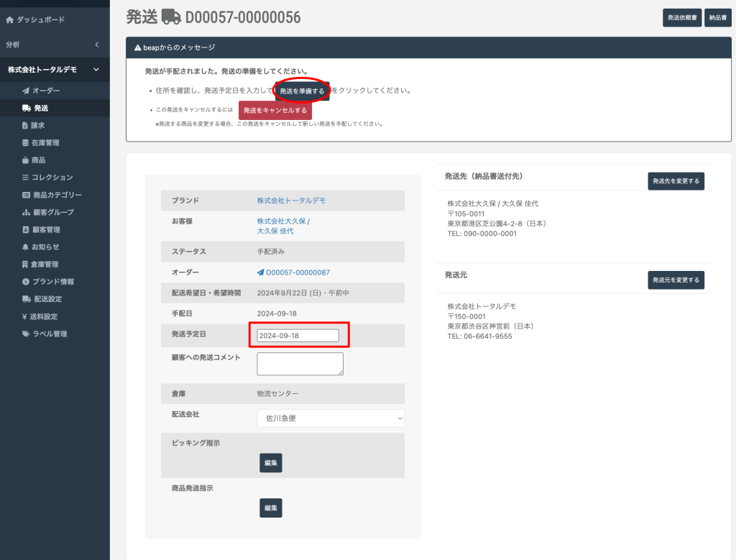Go to the コレクション menu item
This screenshot has height=560, width=736.
click(x=52, y=177)
